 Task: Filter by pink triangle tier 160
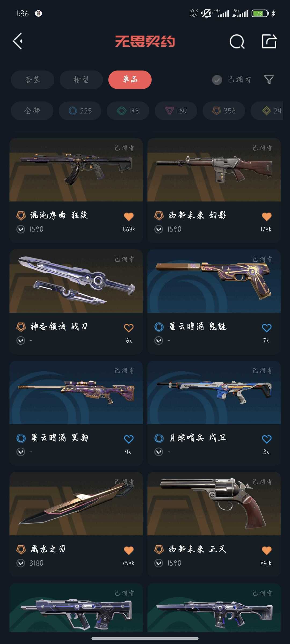click(176, 111)
